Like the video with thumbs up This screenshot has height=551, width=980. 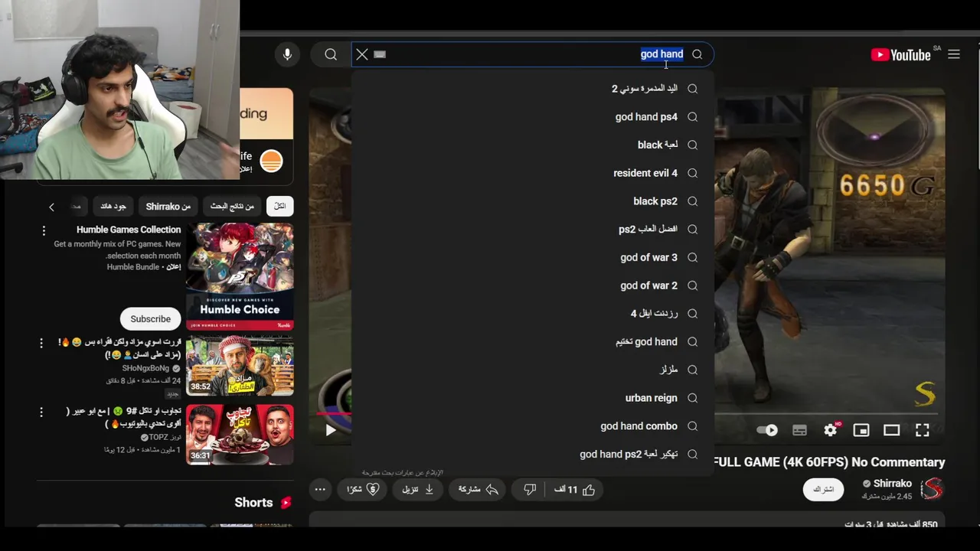(576, 490)
